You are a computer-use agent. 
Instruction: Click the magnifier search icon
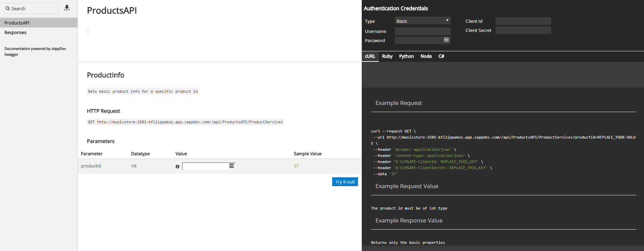pyautogui.click(x=8, y=8)
